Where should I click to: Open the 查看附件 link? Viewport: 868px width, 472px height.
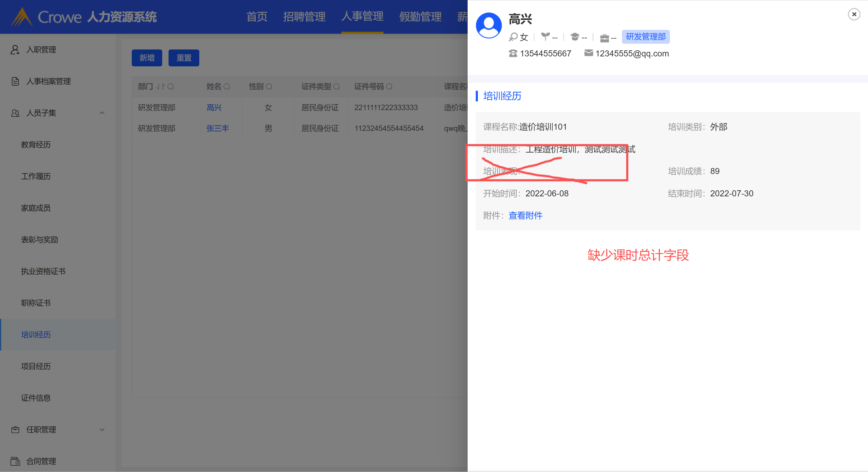(x=525, y=215)
